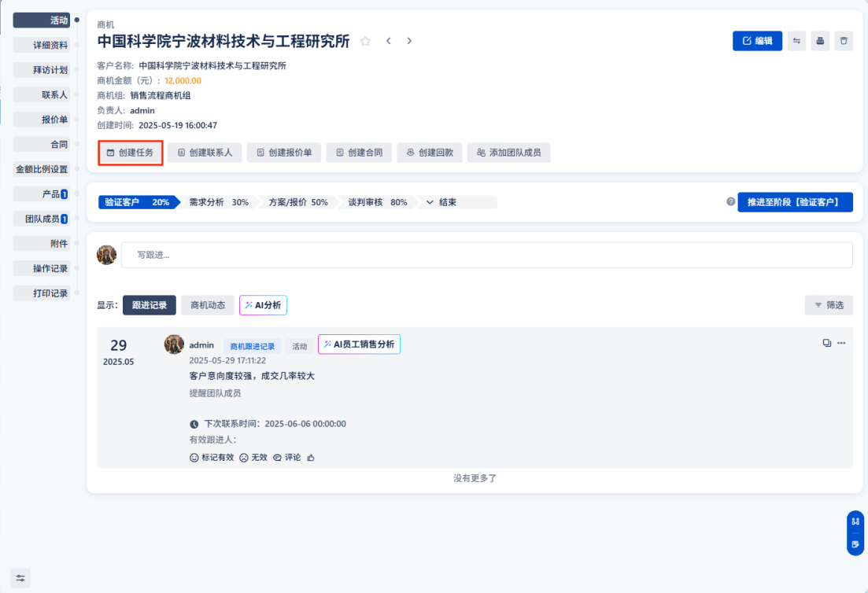
Task: Click the copy icon on follow-up record
Action: pos(827,343)
